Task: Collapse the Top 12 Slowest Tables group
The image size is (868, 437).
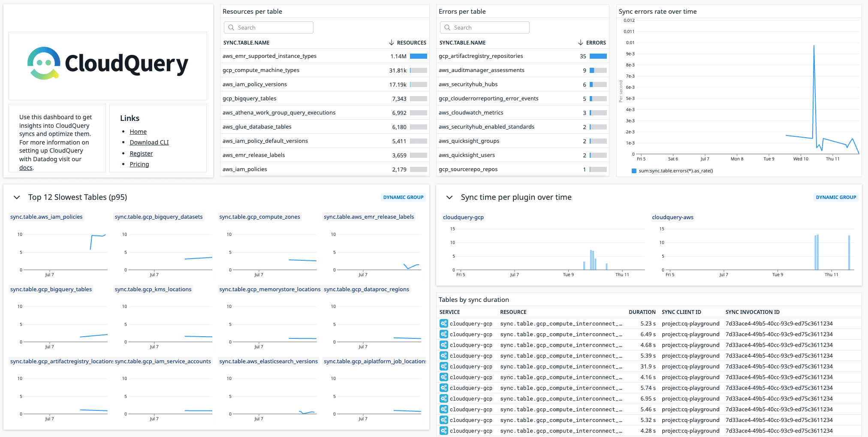Action: coord(17,197)
